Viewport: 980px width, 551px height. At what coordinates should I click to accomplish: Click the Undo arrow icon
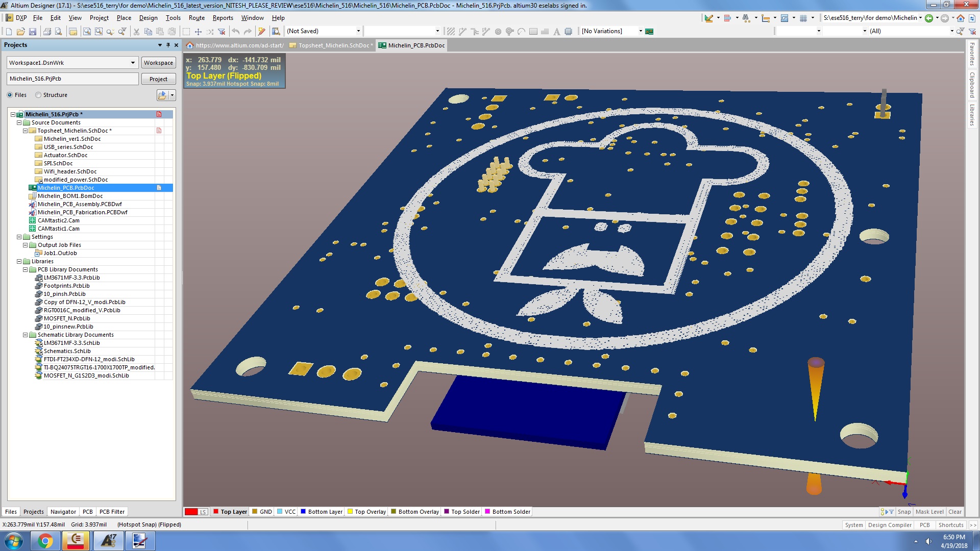[x=235, y=32]
